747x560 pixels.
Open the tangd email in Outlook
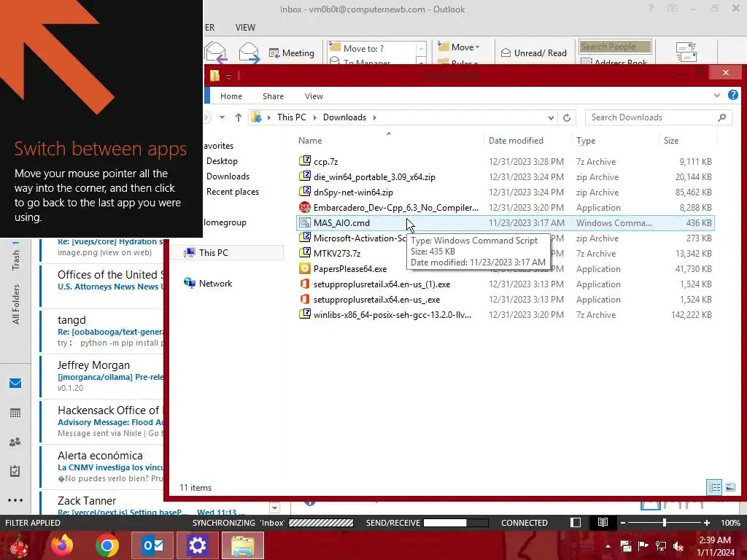tap(102, 331)
